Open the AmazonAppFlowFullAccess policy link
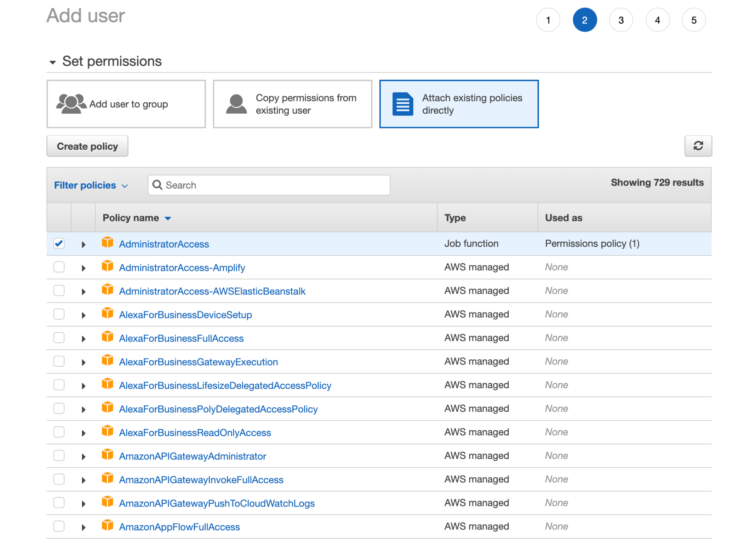The width and height of the screenshot is (756, 542). (179, 527)
